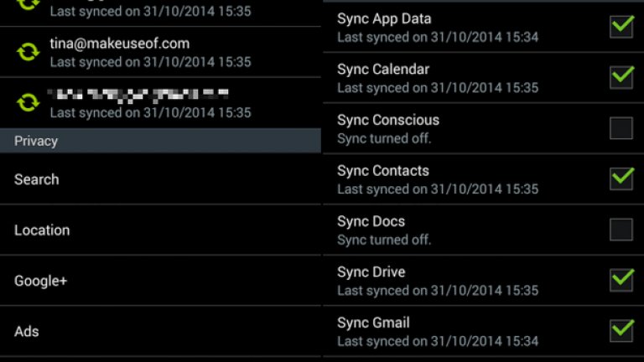
Task: Select the tina@makeuseof.com account
Action: point(119,44)
